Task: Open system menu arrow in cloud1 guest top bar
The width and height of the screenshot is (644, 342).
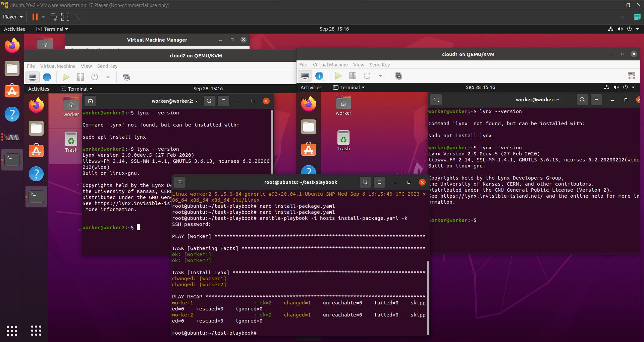Action: click(x=633, y=87)
